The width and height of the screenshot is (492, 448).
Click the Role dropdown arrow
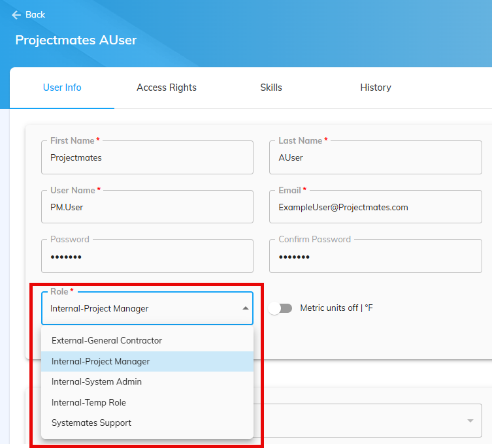tap(246, 308)
